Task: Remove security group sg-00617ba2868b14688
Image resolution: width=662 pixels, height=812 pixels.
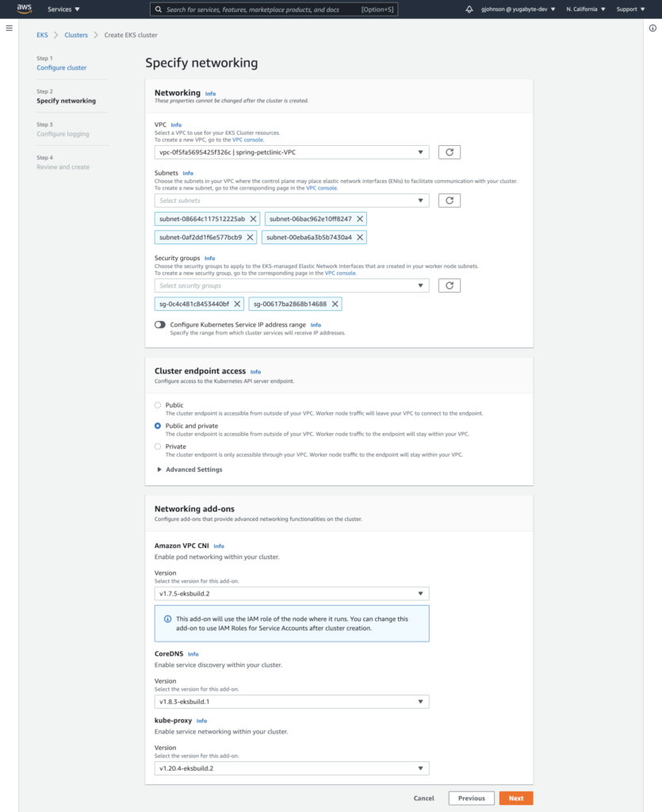Action: tap(334, 304)
